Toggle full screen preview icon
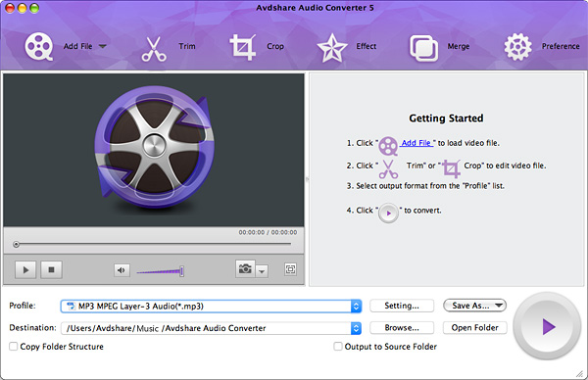This screenshot has width=588, height=380. coord(290,269)
